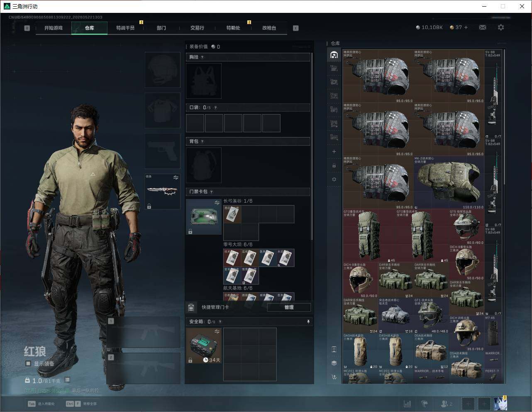Image resolution: width=532 pixels, height=412 pixels.
Task: Click the 管理 button
Action: pos(289,307)
